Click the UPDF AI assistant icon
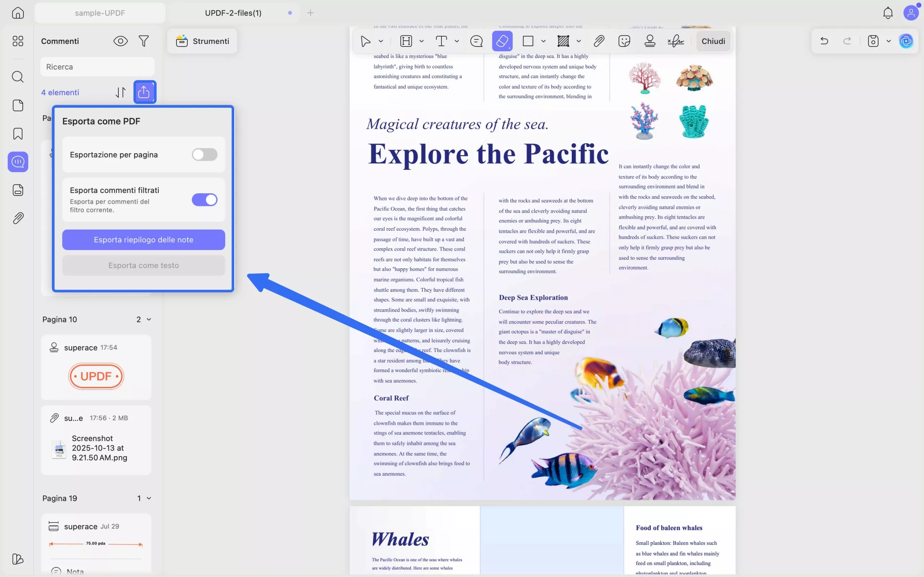The height and width of the screenshot is (577, 924). pyautogui.click(x=906, y=41)
